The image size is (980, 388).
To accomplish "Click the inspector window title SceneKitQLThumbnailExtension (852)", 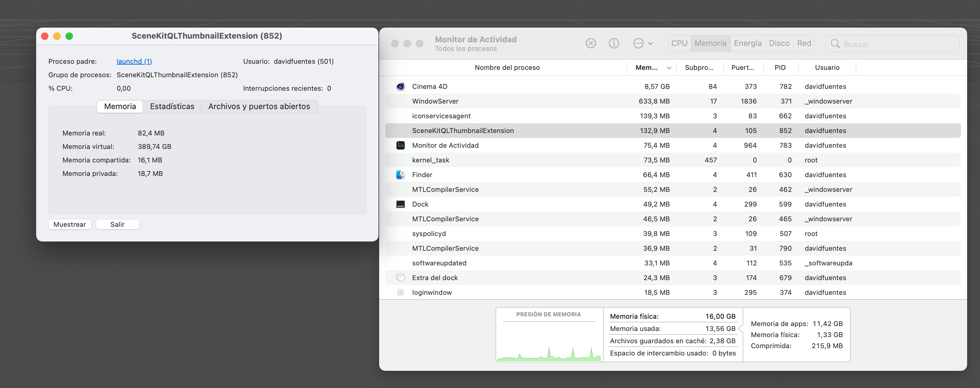I will coord(207,36).
